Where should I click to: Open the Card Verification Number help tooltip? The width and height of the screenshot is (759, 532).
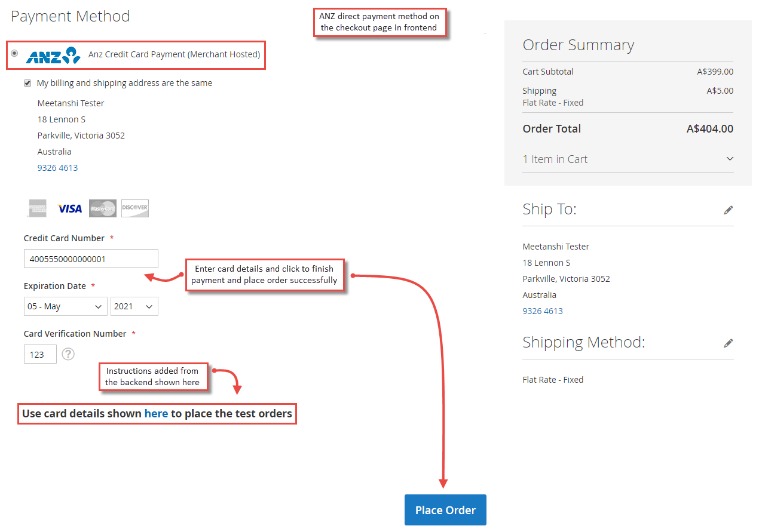[68, 354]
